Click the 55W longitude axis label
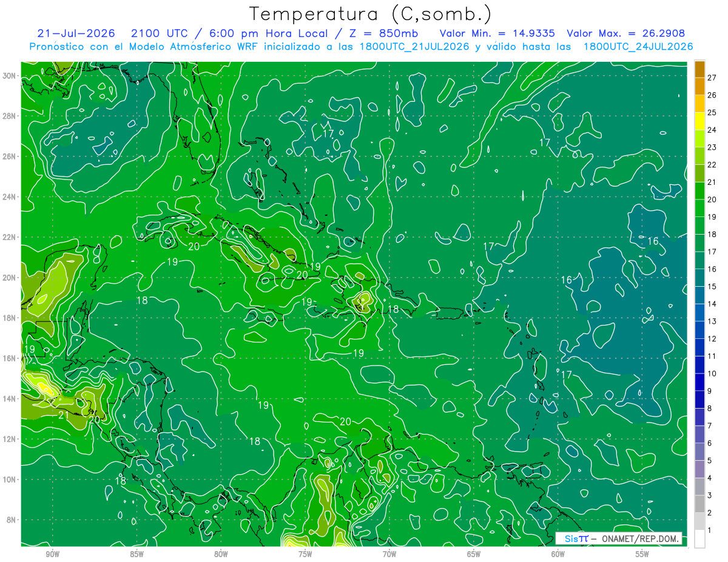This screenshot has height=562, width=728. [642, 555]
